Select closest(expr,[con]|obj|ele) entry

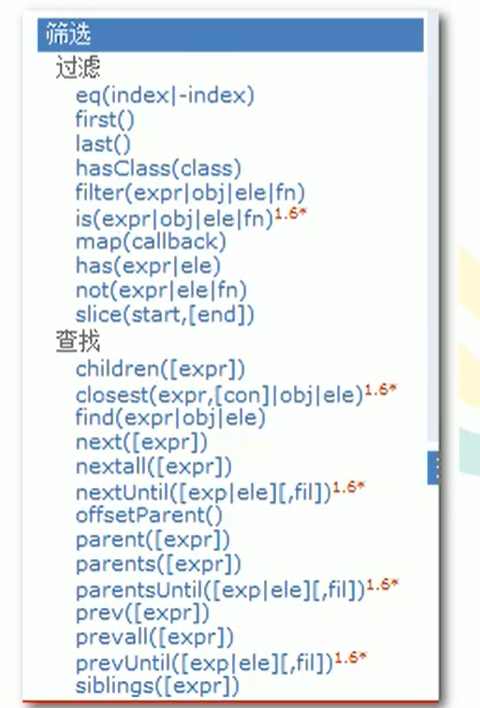click(219, 395)
